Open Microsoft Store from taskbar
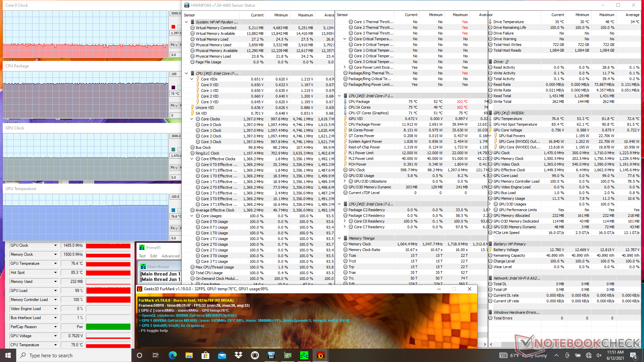 coord(205,355)
